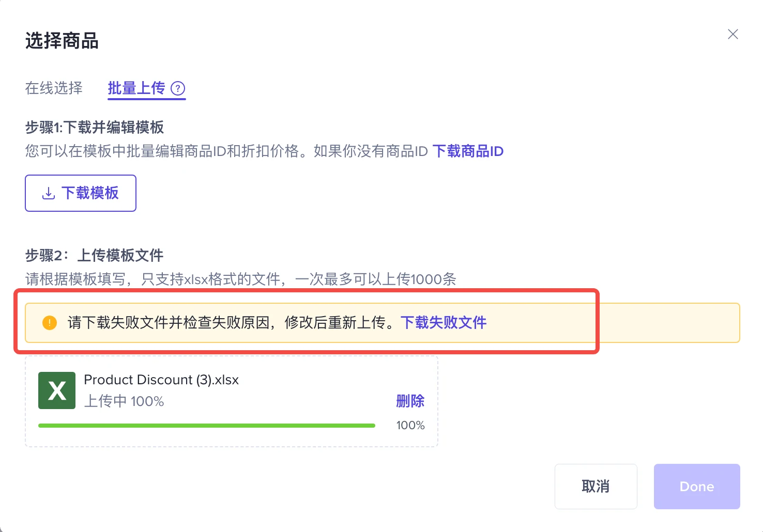
Task: Click the warning icon in the yellow banner
Action: coord(49,322)
